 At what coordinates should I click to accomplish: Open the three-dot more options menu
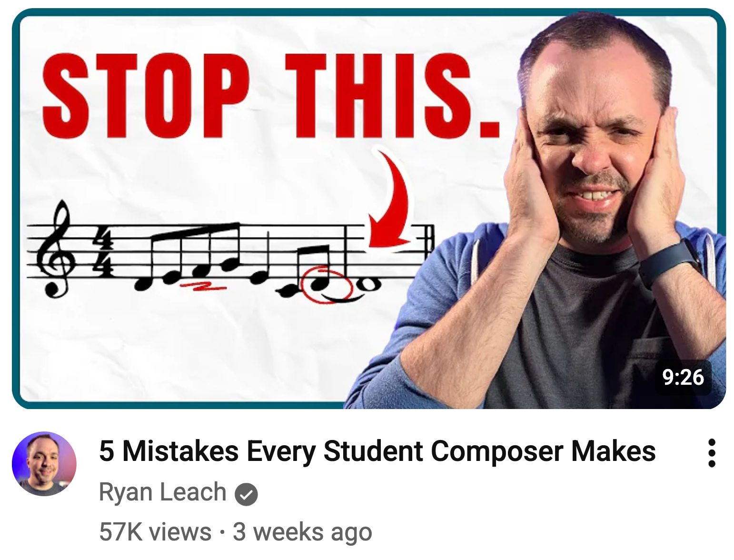coord(712,453)
